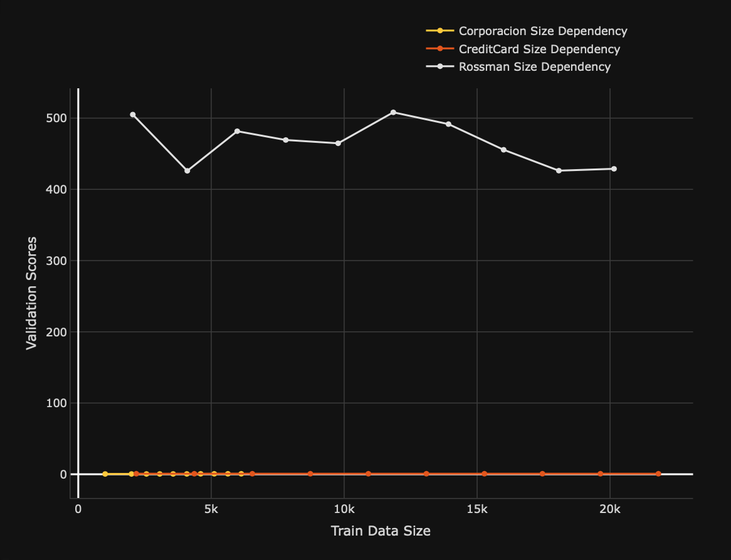Image resolution: width=731 pixels, height=560 pixels.
Task: Select the rightmost CreditCard data point
Action: pos(658,474)
